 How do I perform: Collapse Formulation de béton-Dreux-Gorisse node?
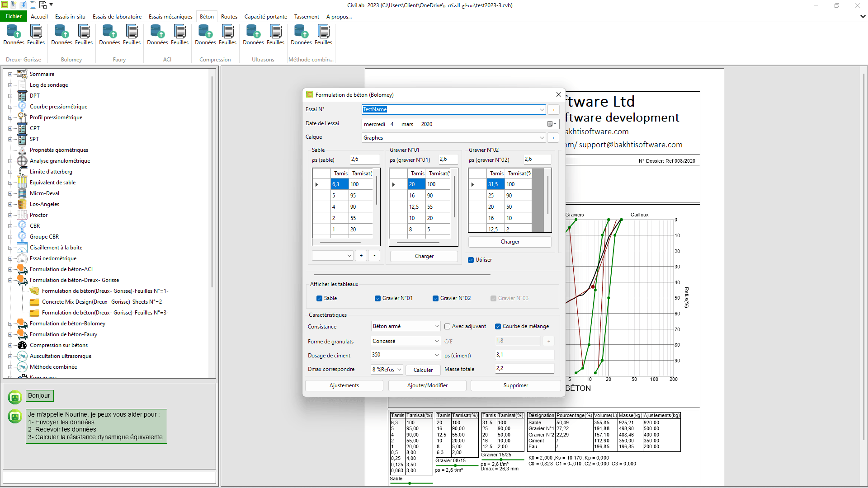tap(10, 280)
